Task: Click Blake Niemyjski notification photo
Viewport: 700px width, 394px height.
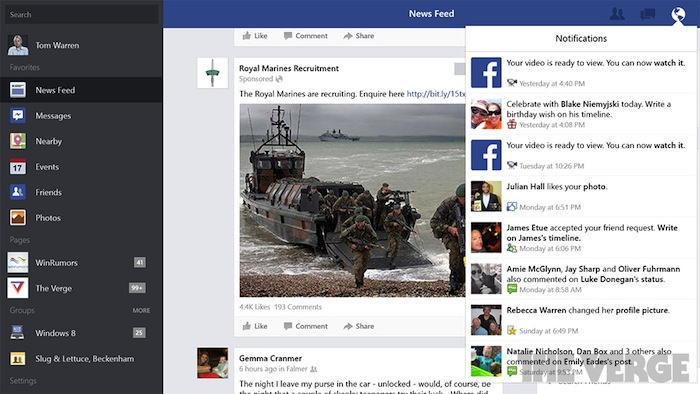Action: pos(486,114)
